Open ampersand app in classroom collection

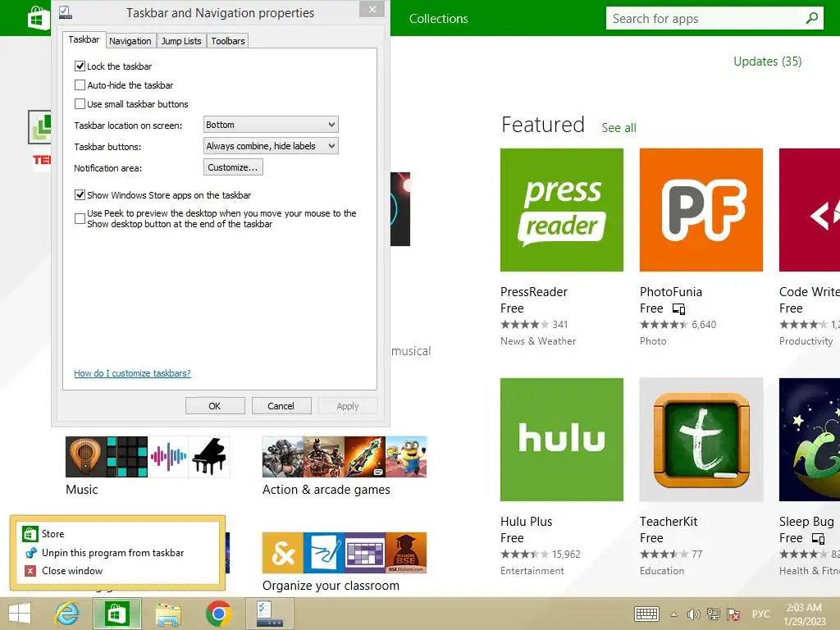[x=283, y=553]
